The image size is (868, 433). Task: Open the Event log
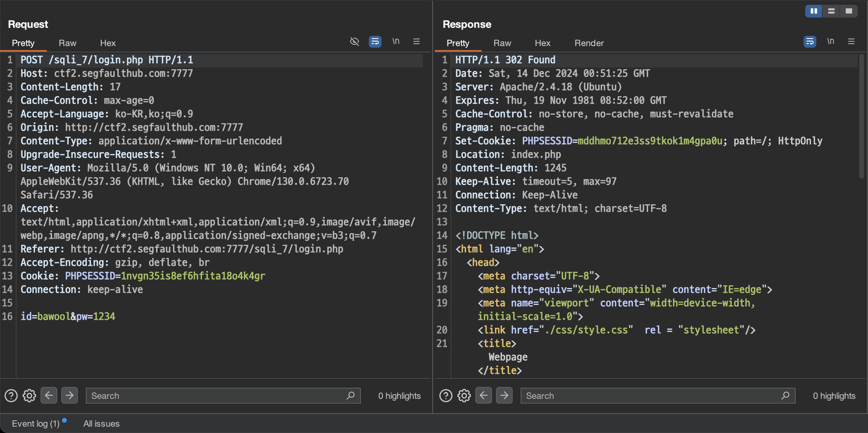point(36,423)
